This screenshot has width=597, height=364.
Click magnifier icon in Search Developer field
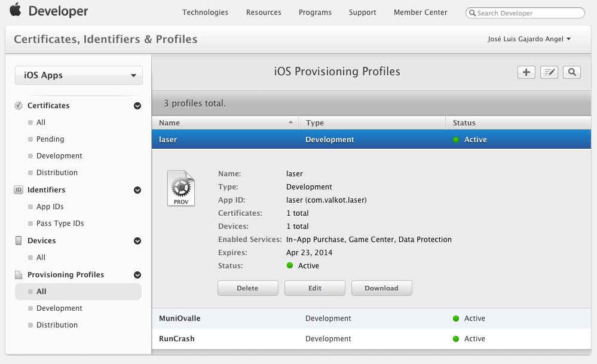pyautogui.click(x=472, y=13)
